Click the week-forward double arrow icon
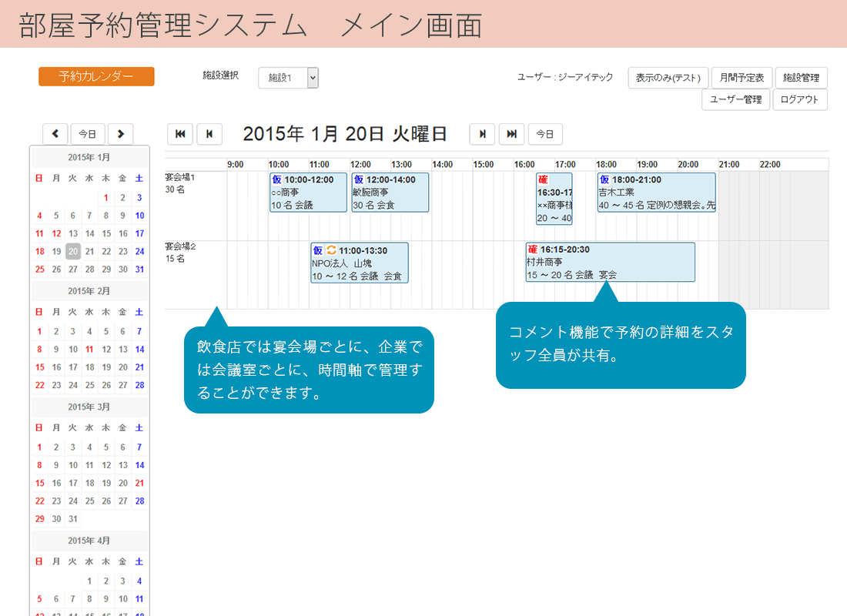The image size is (847, 616). pos(513,134)
